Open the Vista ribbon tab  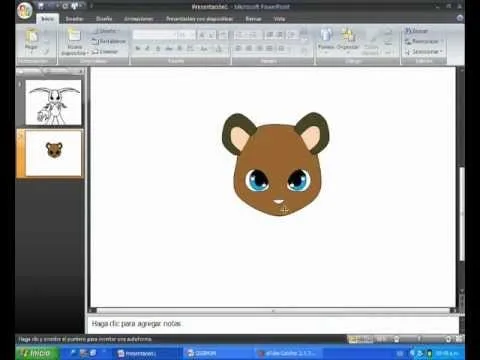coord(279,19)
